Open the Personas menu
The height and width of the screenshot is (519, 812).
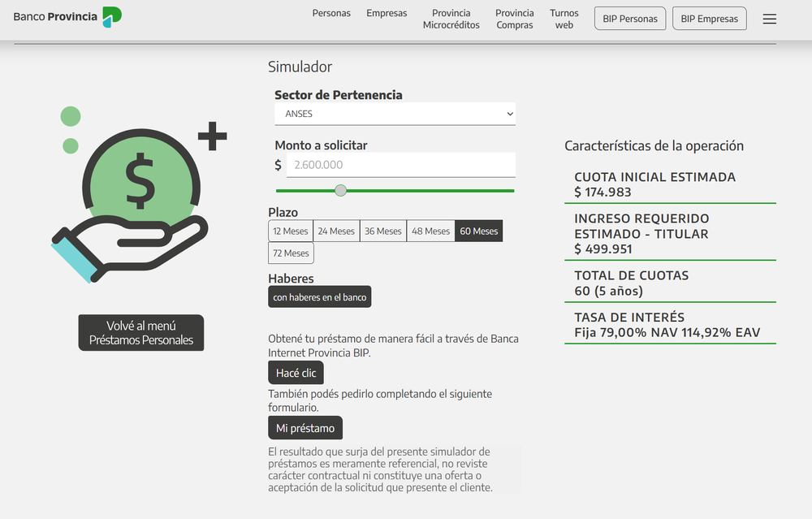[x=331, y=14]
